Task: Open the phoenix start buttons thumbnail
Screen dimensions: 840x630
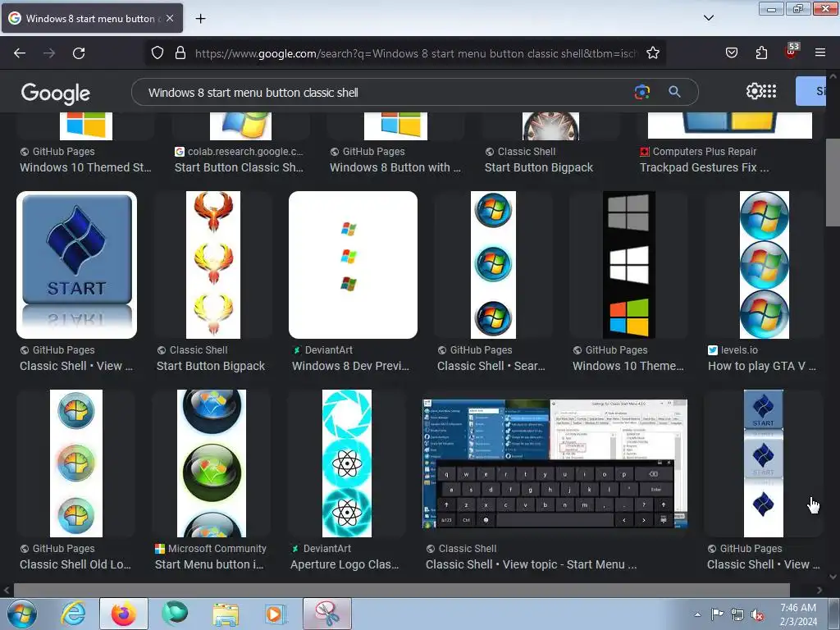Action: click(213, 265)
